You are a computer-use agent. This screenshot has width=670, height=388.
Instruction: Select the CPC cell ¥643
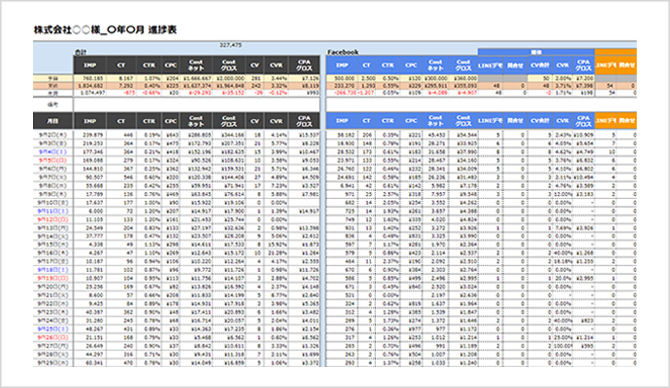coord(170,135)
